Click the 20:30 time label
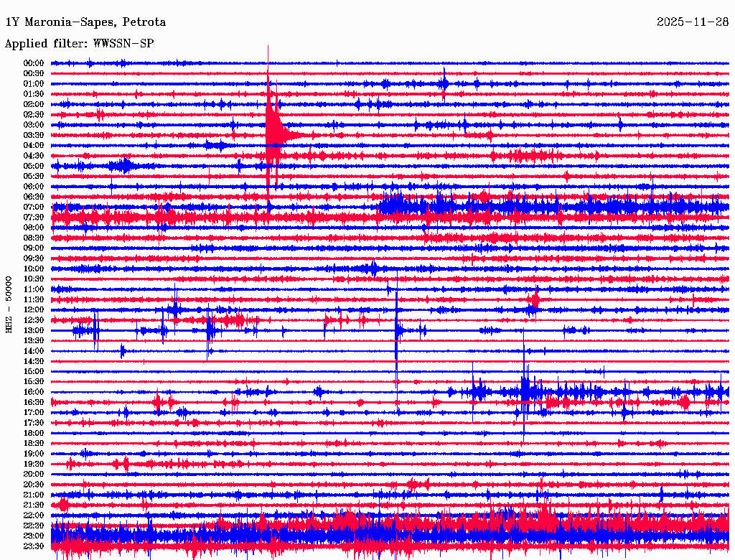Screen dimensions: 735x560 [x=34, y=484]
